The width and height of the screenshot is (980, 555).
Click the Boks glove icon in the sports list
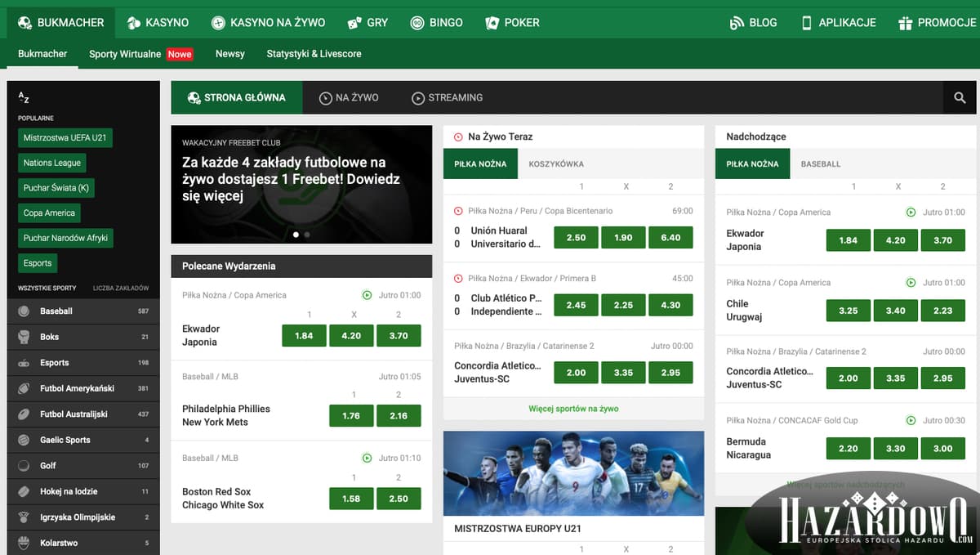pos(24,337)
